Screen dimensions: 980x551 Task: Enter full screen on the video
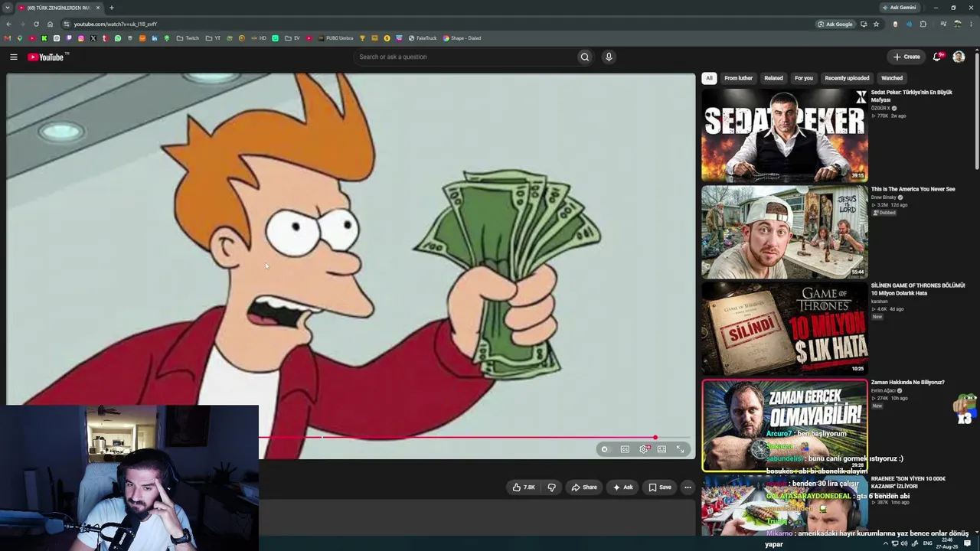pyautogui.click(x=680, y=449)
